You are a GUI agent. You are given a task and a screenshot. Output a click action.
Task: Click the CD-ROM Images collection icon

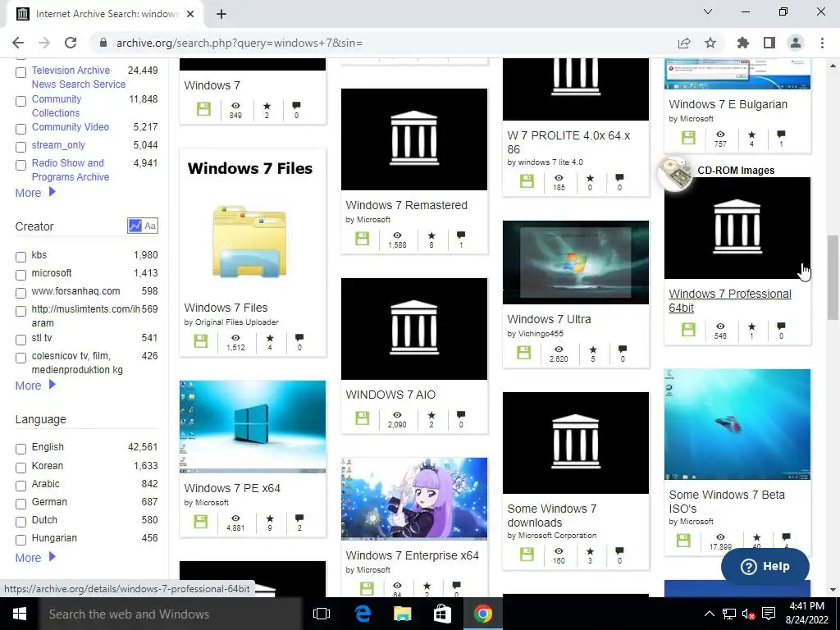point(675,172)
